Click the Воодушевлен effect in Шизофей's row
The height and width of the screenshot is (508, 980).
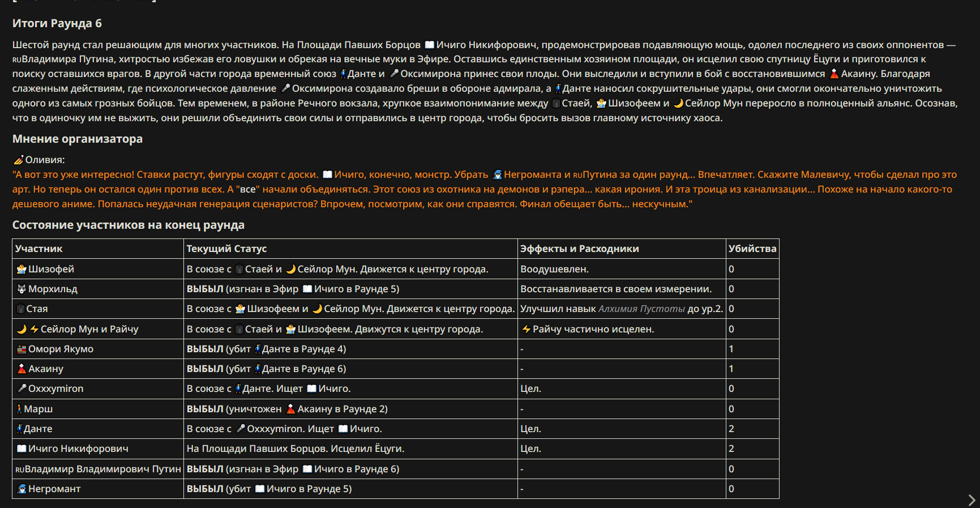pyautogui.click(x=555, y=269)
